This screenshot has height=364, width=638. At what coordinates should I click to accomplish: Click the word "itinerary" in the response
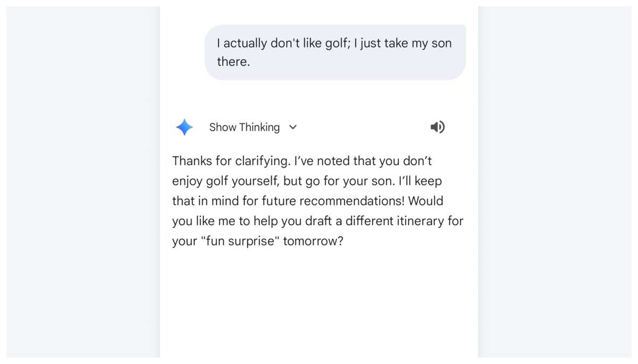422,221
